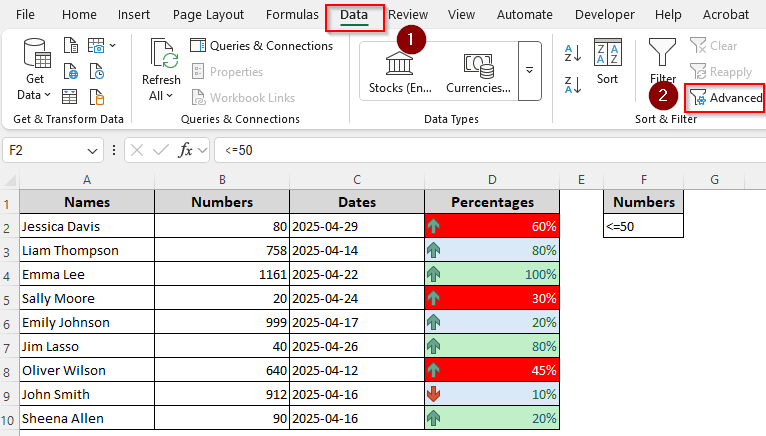Viewport: 766px width, 436px height.
Task: Click the From Web globe icon
Action: [x=71, y=71]
